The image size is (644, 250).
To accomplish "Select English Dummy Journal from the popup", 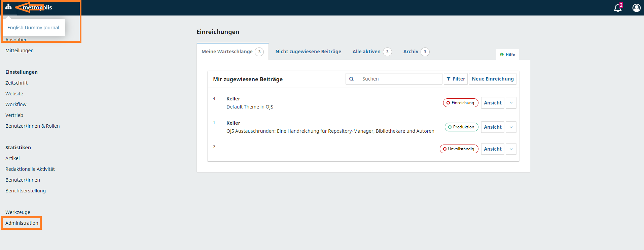I will 33,28.
